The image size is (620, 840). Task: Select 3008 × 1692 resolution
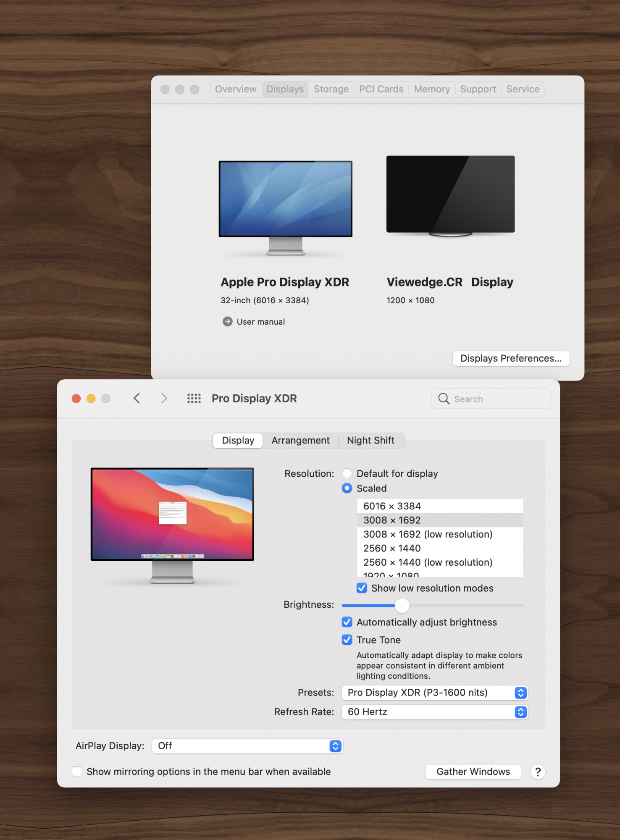pos(440,520)
